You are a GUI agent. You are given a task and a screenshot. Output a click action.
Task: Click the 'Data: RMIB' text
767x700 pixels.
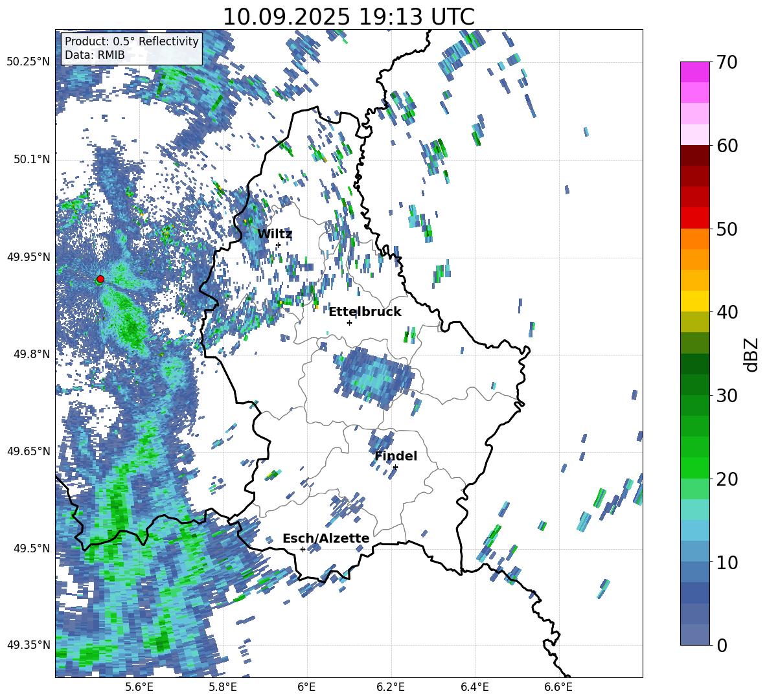coord(95,55)
